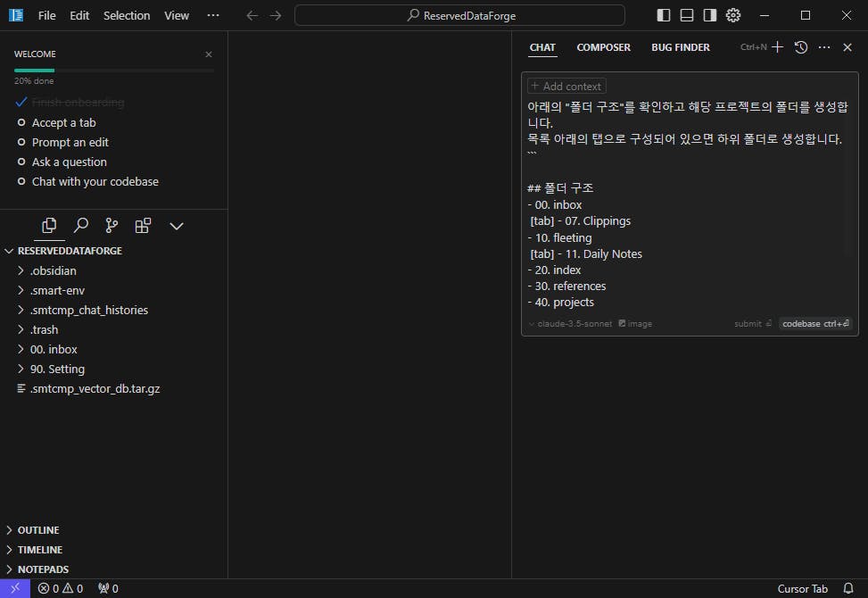This screenshot has width=868, height=598.
Task: Expand the 00. inbox folder
Action: pos(113,349)
